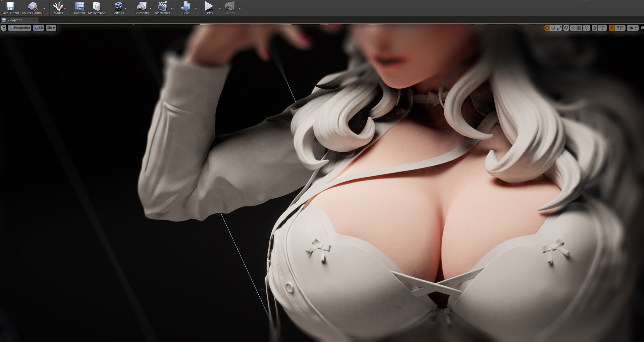Expand Build options dropdown arrow
The image size is (644, 342).
click(196, 8)
